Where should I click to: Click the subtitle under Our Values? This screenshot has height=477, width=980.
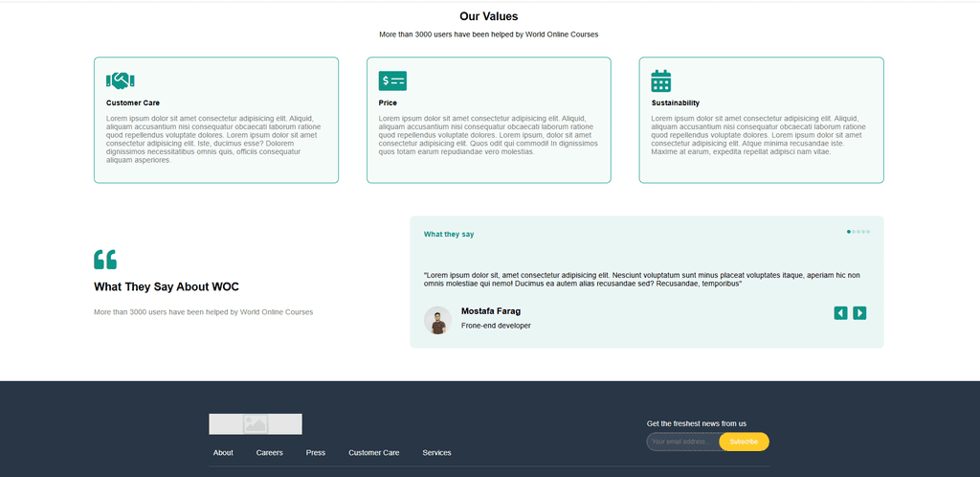pos(489,34)
